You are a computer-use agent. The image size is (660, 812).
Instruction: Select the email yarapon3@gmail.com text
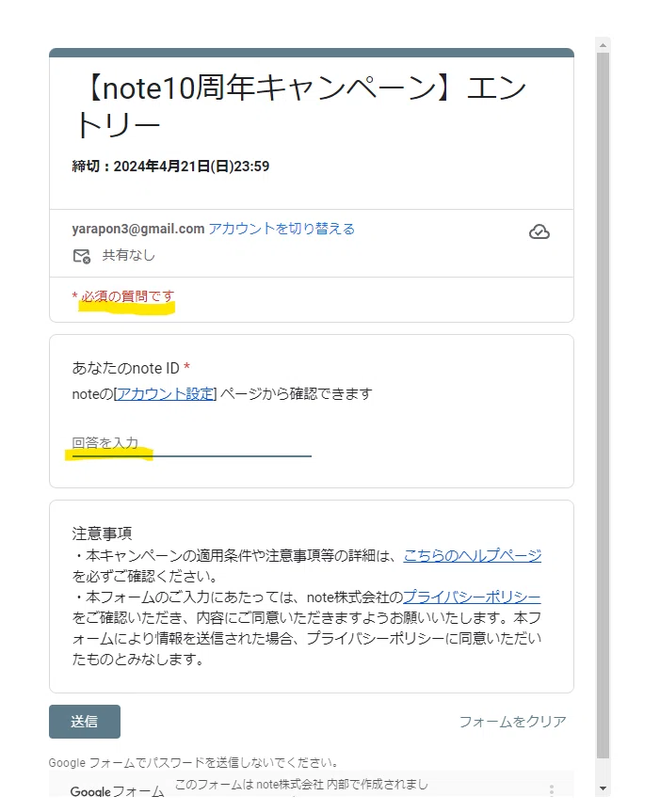138,229
